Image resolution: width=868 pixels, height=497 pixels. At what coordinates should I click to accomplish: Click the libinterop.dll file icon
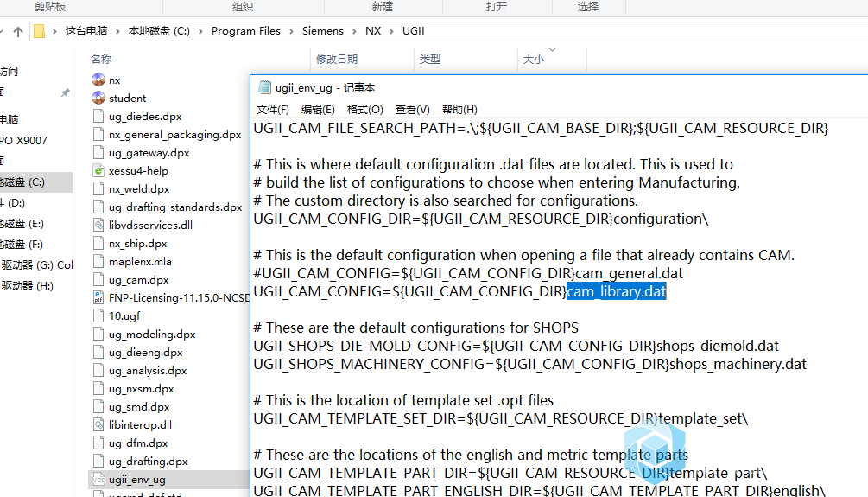[x=98, y=425]
